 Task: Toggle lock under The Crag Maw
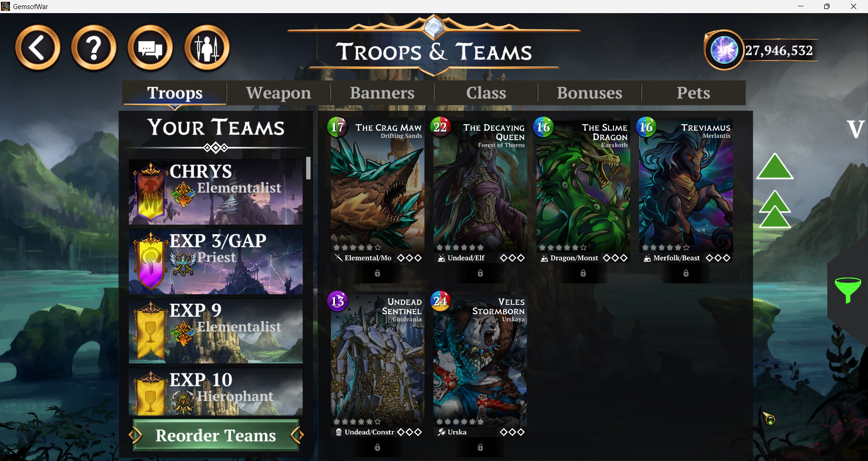[x=377, y=273]
